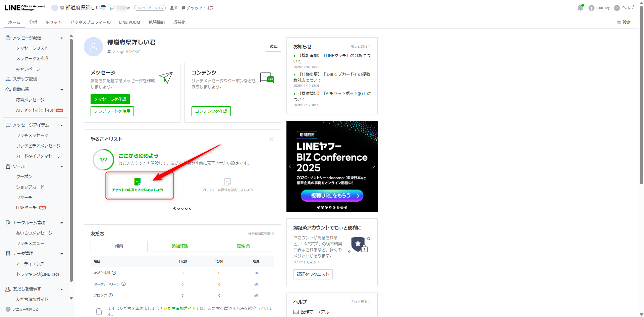The image size is (644, 317).
Task: Collapse the メッセージ配信 section
Action: coord(62,38)
